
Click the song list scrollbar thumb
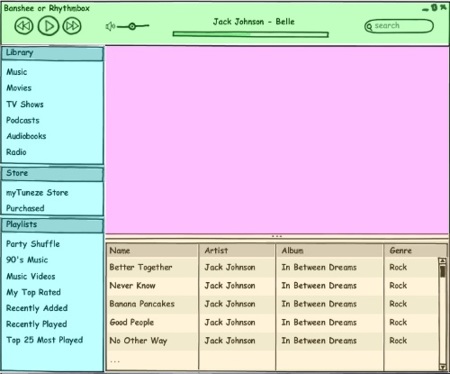[x=443, y=271]
